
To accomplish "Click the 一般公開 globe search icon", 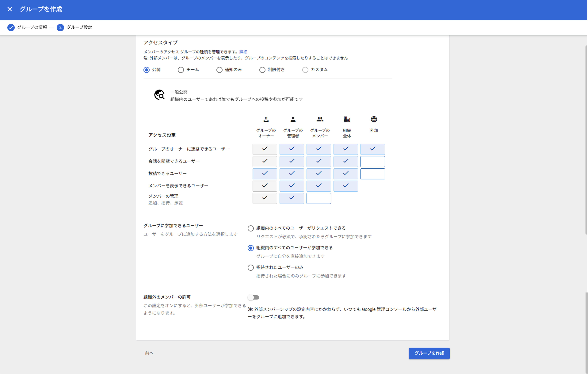I will (159, 95).
